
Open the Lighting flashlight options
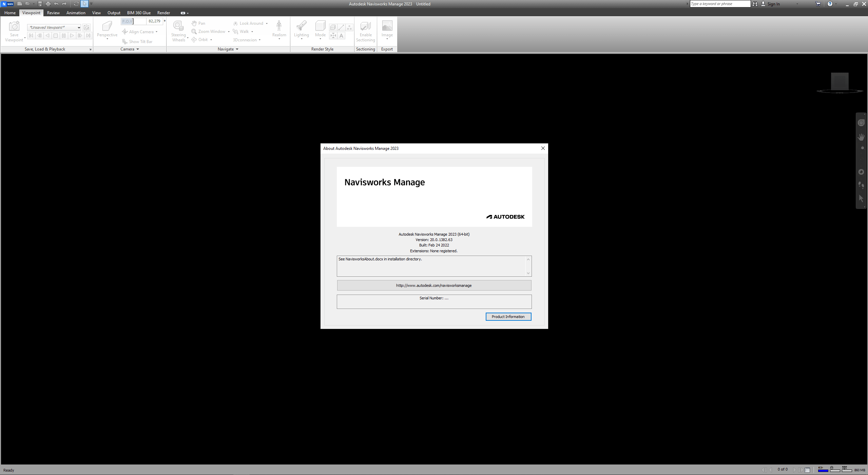coord(302,31)
